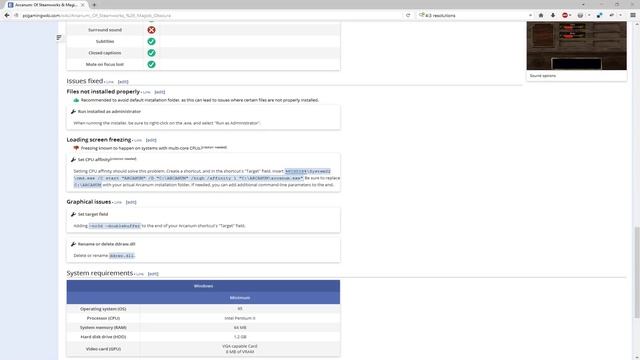Click the Minimum column header
The image size is (640, 360).
(240, 298)
